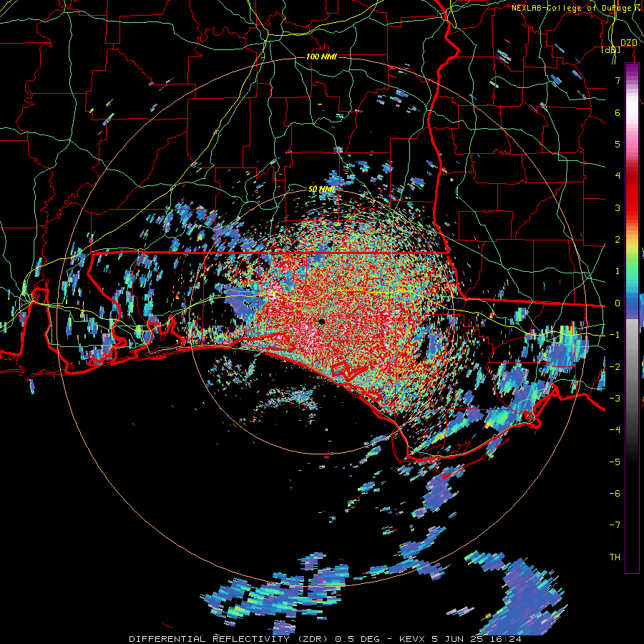The image size is (644, 644).
Task: Click the "[dB]" unit label
Action: 611,50
